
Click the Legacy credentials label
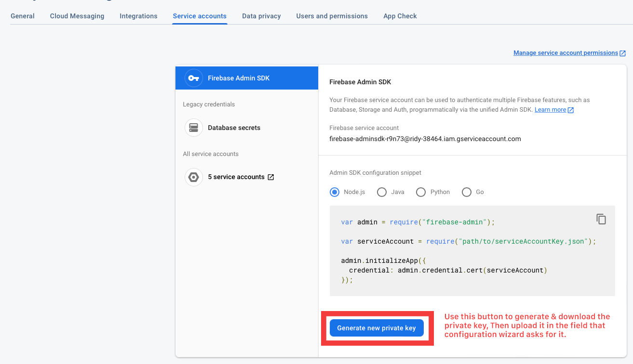coord(209,104)
